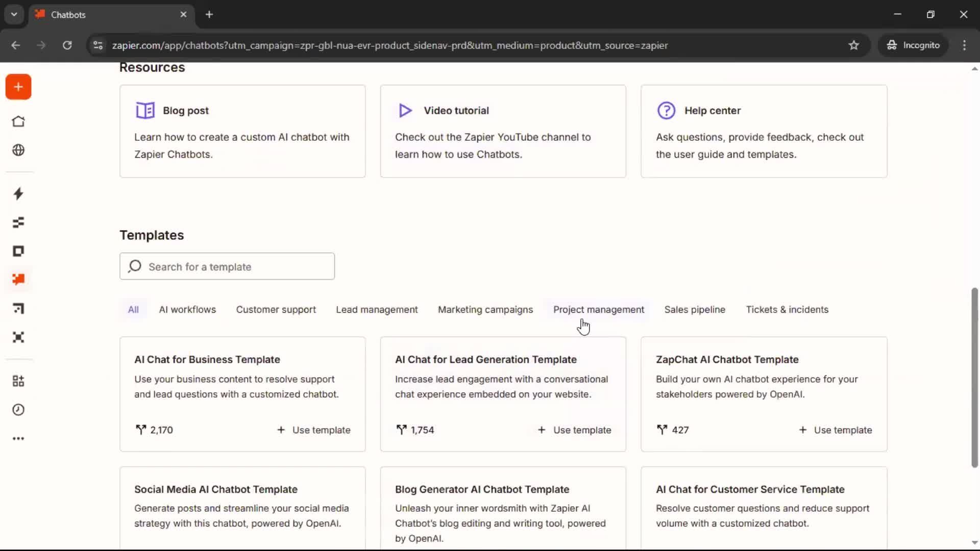Image resolution: width=980 pixels, height=551 pixels.
Task: Click the Incognito indicator button
Action: click(x=913, y=45)
